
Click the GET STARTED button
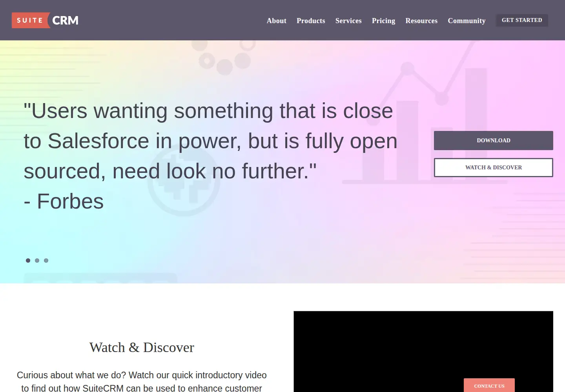[x=522, y=20]
